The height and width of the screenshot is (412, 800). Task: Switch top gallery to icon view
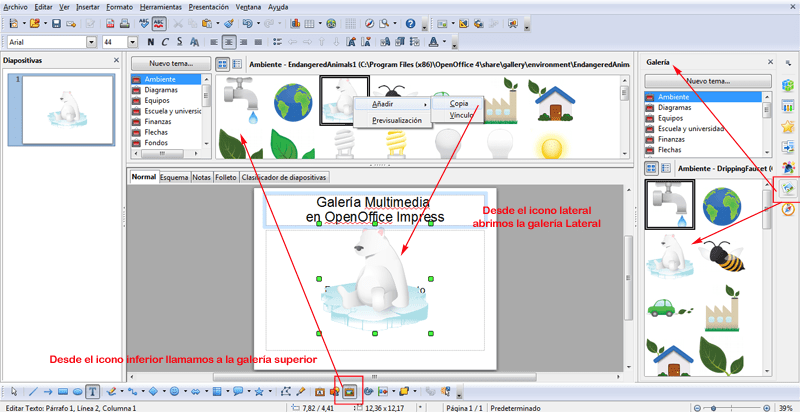tap(222, 64)
